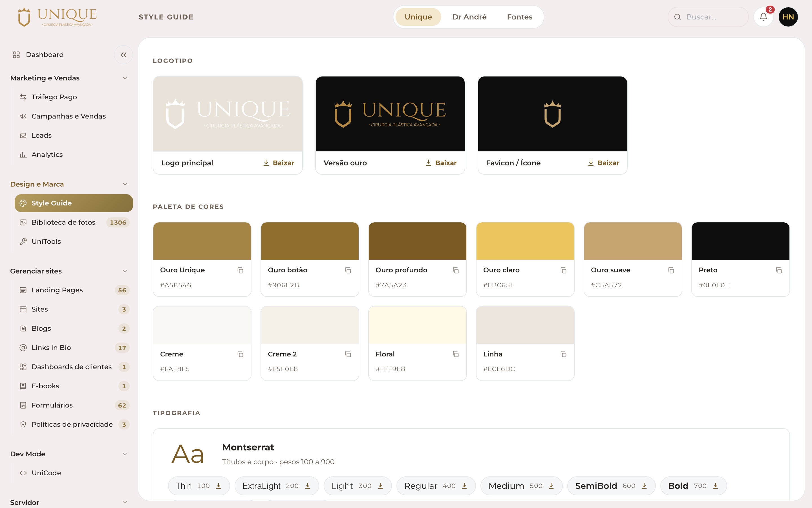Image resolution: width=812 pixels, height=508 pixels.
Task: Download the ExtraLight 200 font weight
Action: tap(307, 486)
